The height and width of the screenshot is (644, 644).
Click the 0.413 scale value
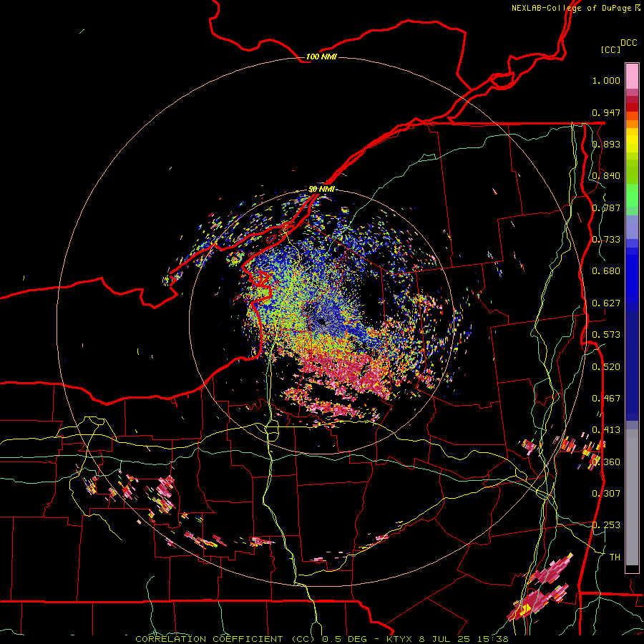pyautogui.click(x=606, y=430)
